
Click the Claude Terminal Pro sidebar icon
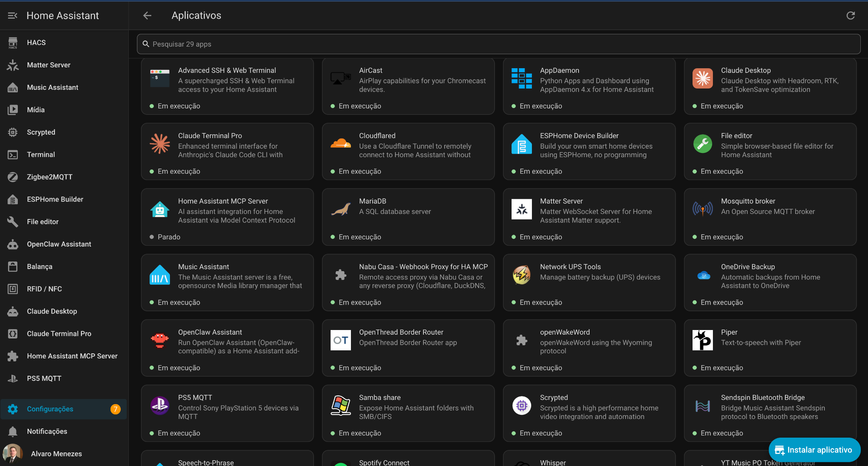(13, 334)
